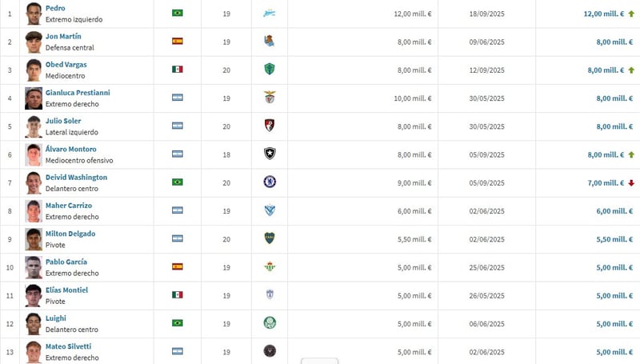Click the Botafogo star crest
The image size is (640, 364).
click(269, 154)
